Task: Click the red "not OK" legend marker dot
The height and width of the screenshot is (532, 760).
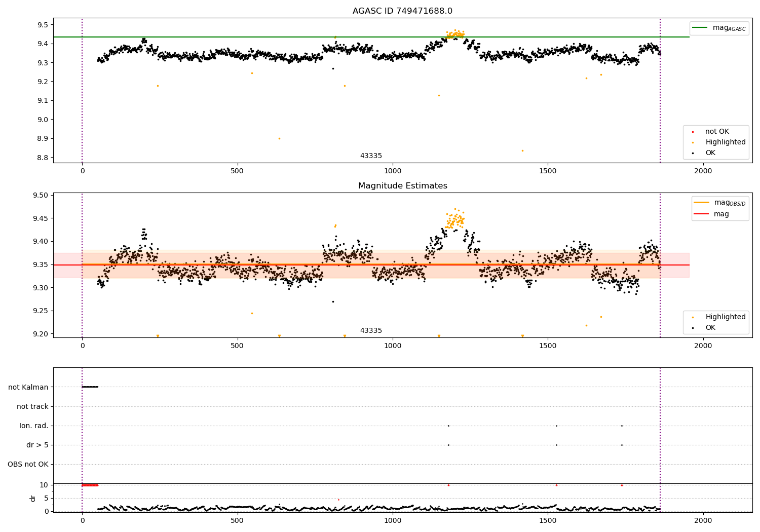Action: [693, 132]
